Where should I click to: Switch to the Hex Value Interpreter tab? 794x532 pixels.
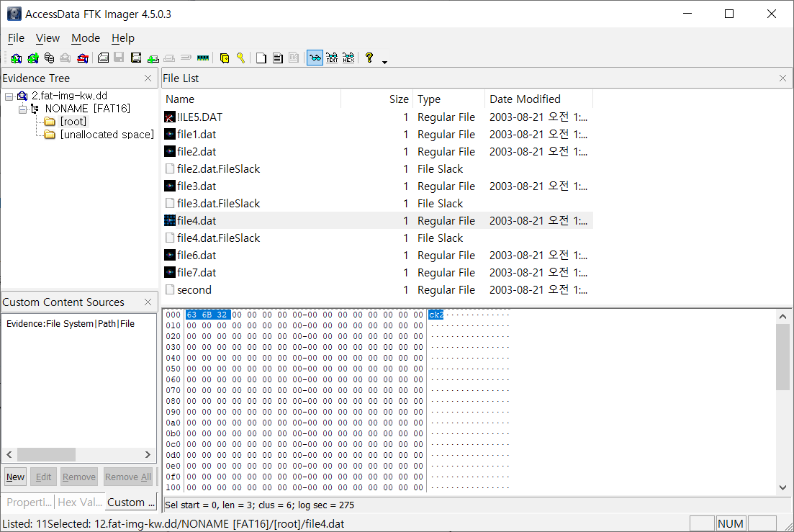tap(80, 502)
